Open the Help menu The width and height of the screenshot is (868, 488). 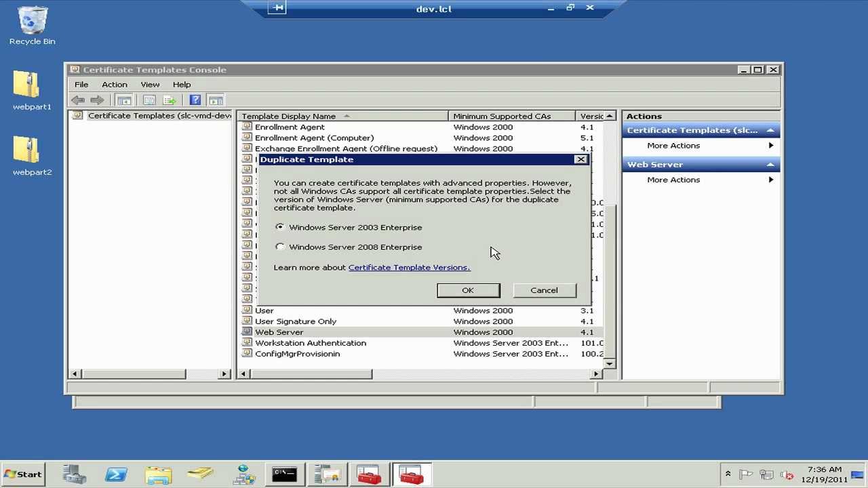point(182,85)
